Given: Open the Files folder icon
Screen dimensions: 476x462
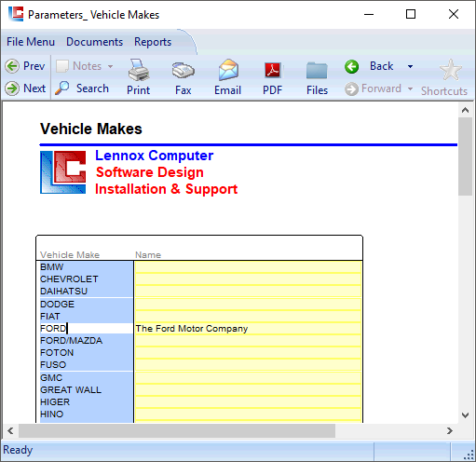Looking at the screenshot, I should pos(317,70).
